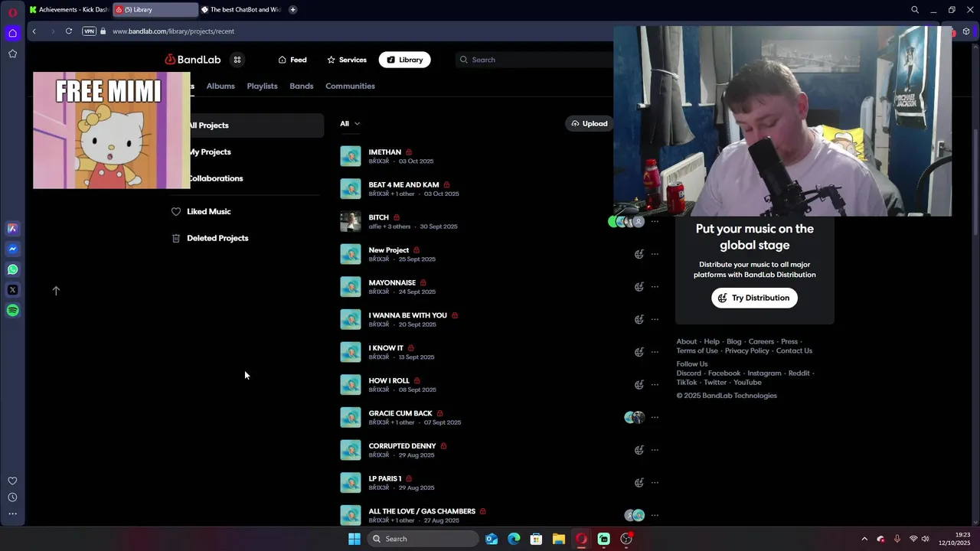Switch to The best ChatBot browser tab
The image size is (980, 551).
click(240, 10)
